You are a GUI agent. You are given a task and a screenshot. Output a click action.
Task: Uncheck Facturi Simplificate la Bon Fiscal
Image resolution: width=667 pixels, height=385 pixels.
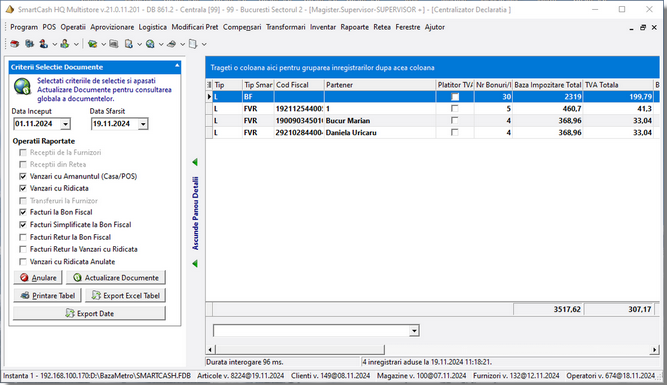(23, 225)
